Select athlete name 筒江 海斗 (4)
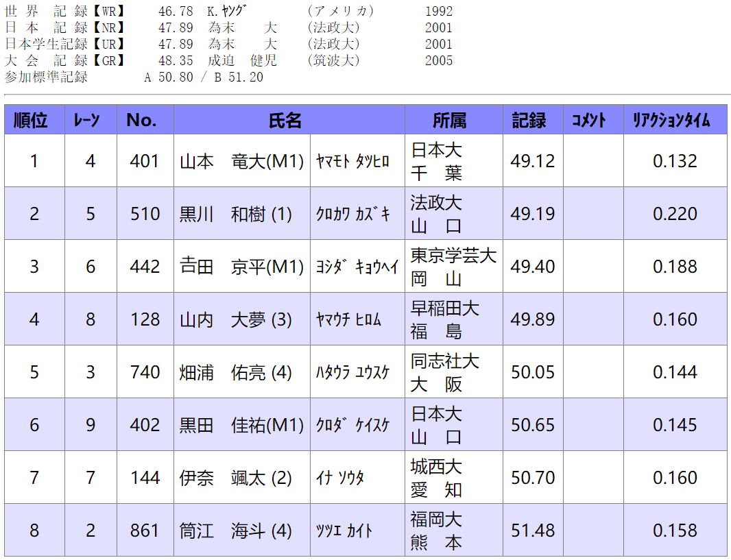The image size is (731, 560). [x=236, y=530]
